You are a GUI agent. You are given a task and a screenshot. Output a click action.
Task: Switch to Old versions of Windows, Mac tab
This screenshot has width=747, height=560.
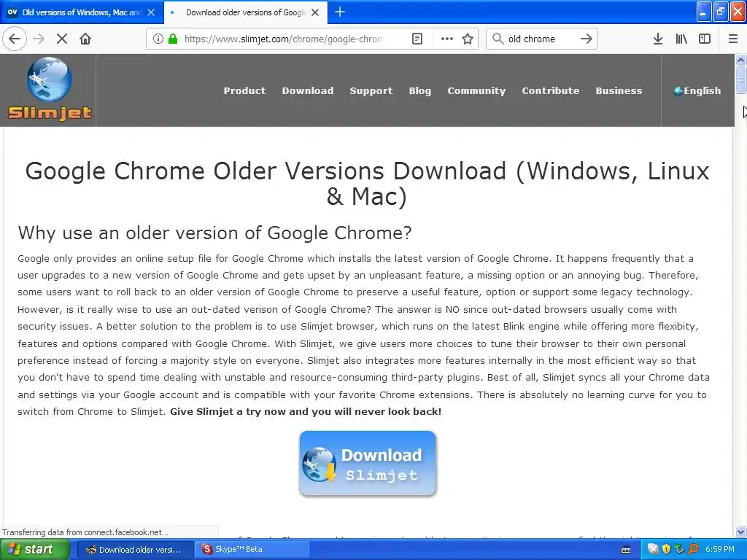82,12
